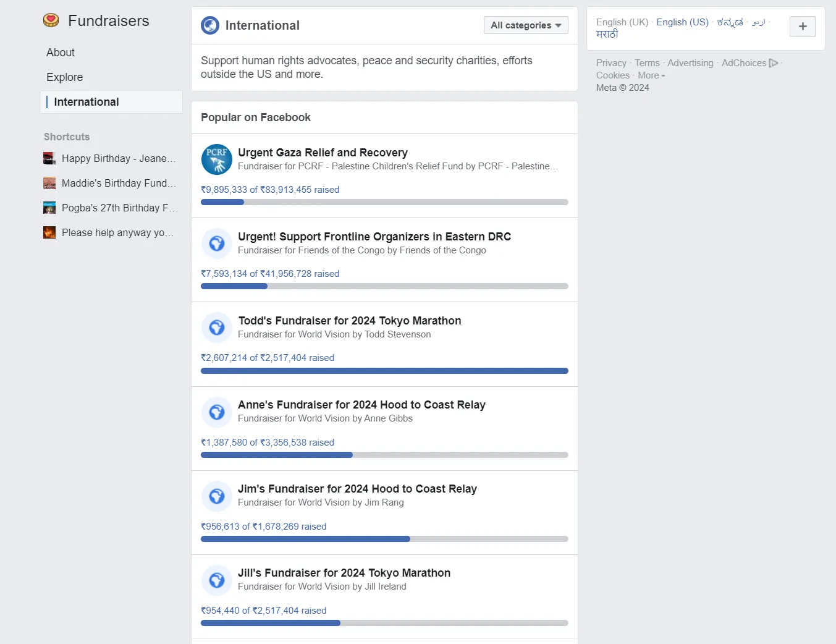Open Maddie's Birthday Fund shortcut thumbnail

[x=49, y=183]
